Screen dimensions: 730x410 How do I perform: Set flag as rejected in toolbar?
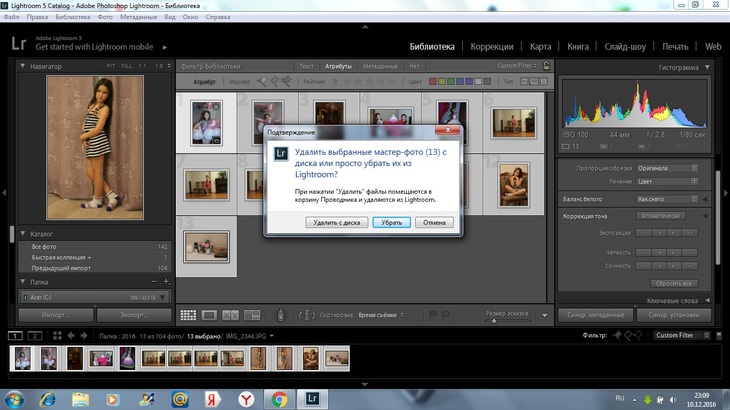[x=446, y=315]
